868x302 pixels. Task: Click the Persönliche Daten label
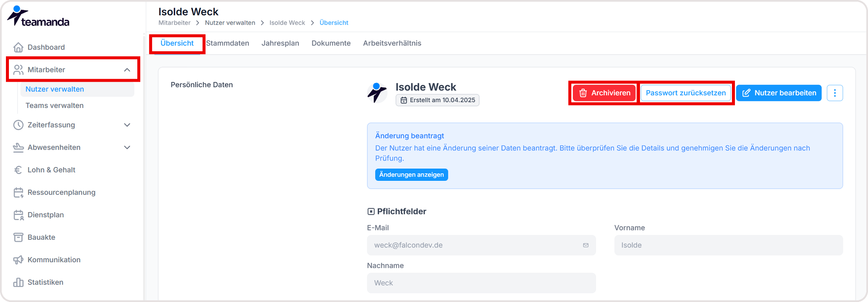click(202, 85)
